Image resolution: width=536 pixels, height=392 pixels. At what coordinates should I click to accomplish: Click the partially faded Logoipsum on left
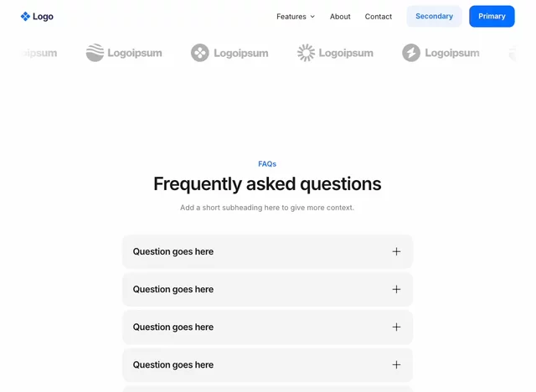(x=39, y=53)
